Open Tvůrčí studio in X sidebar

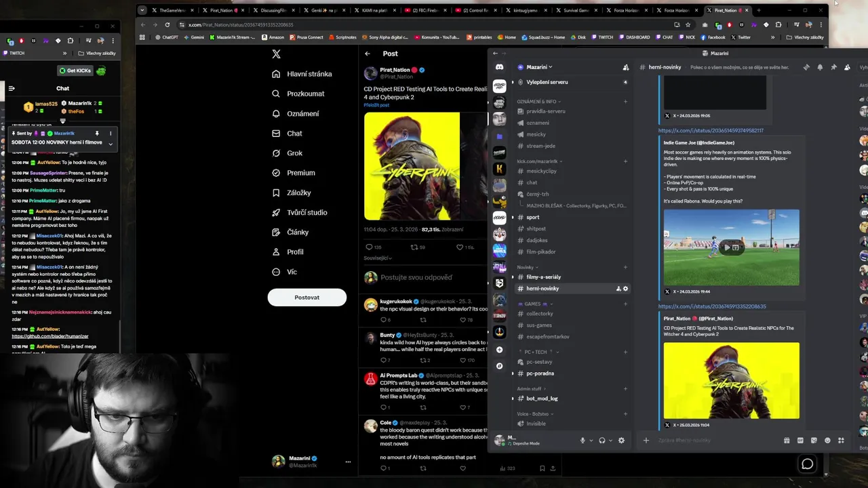[x=299, y=212]
